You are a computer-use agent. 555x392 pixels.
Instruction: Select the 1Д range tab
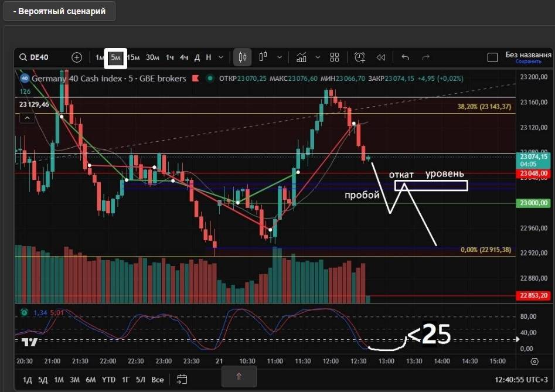pyautogui.click(x=28, y=380)
